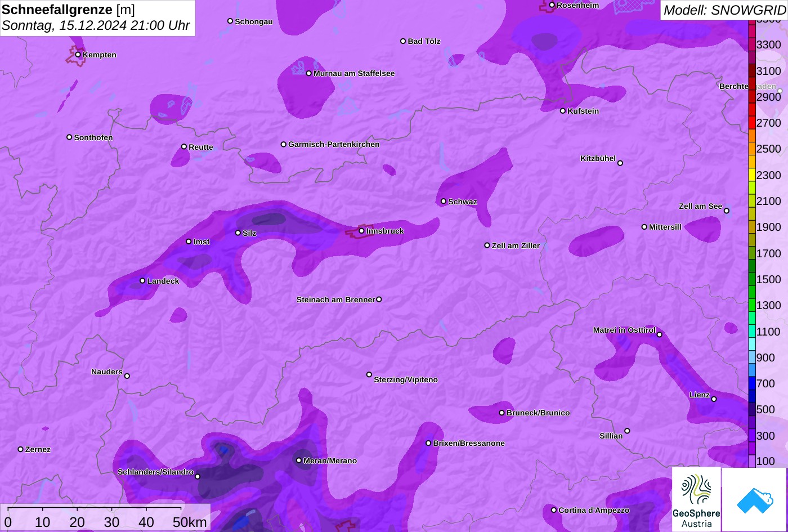Click the GeoSphere Austria logo
The image size is (788, 532).
click(696, 499)
